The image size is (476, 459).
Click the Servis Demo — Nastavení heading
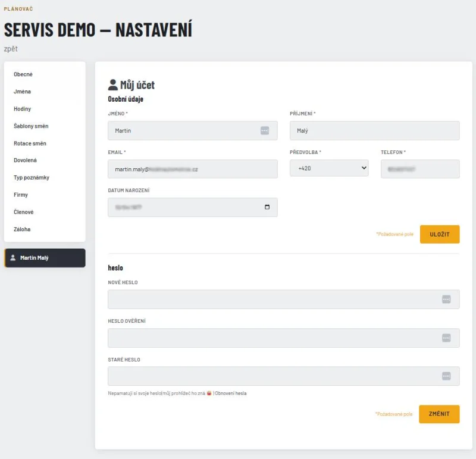(x=98, y=29)
